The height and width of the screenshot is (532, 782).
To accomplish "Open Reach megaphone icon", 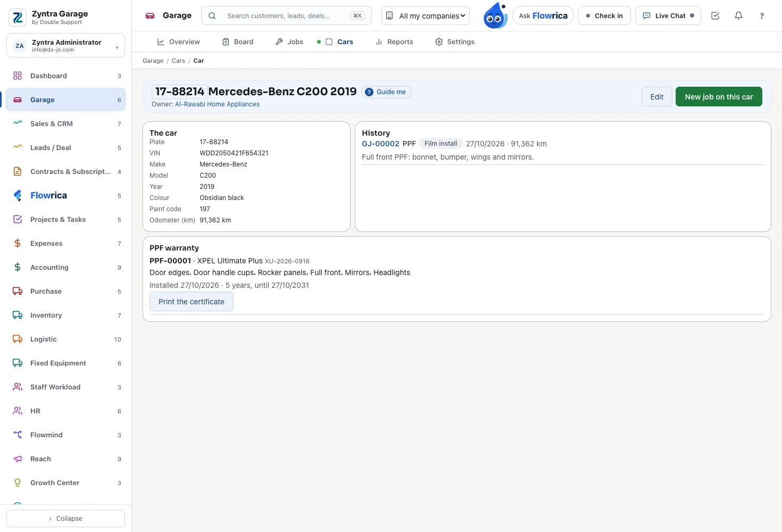I will (x=18, y=459).
